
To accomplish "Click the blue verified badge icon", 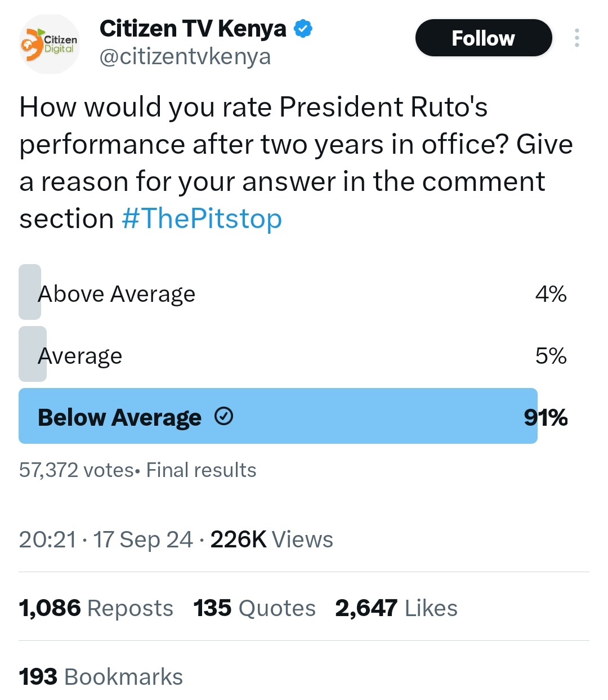I will pyautogui.click(x=303, y=29).
